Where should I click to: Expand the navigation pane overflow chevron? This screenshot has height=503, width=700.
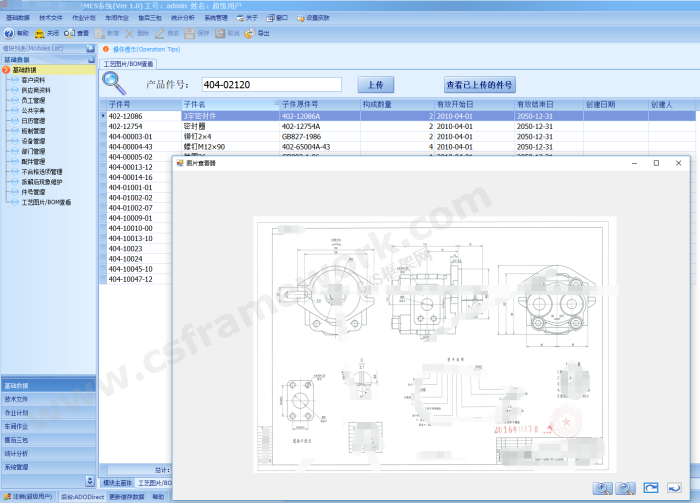click(x=90, y=481)
